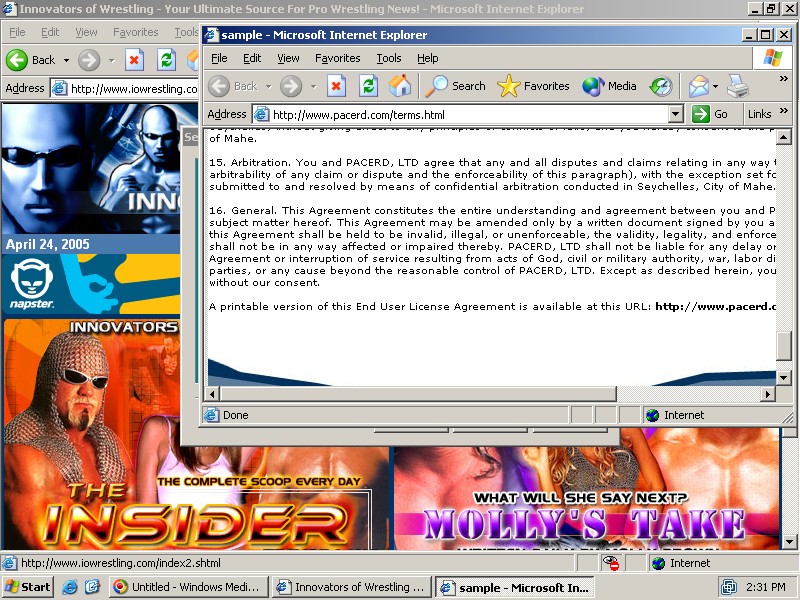Click privacy report icon in Innovators status bar
Viewport: 800px width, 600px height.
point(611,563)
